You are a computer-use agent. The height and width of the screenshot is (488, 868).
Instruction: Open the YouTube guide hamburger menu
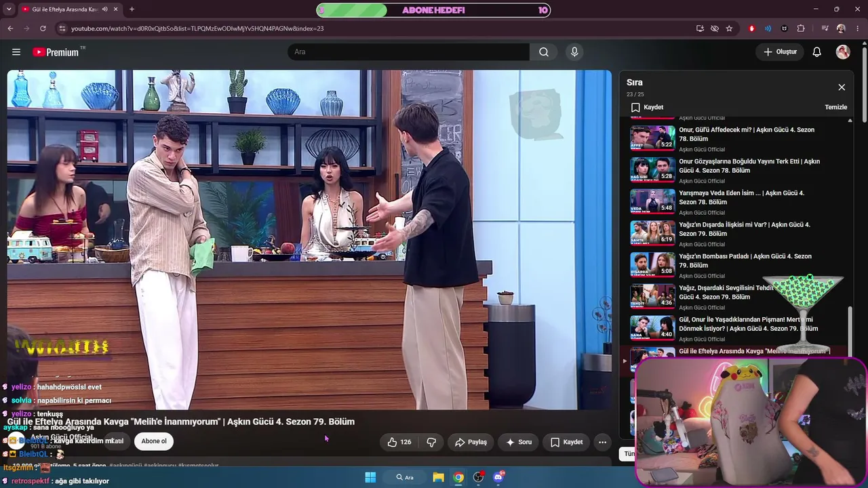pos(16,52)
